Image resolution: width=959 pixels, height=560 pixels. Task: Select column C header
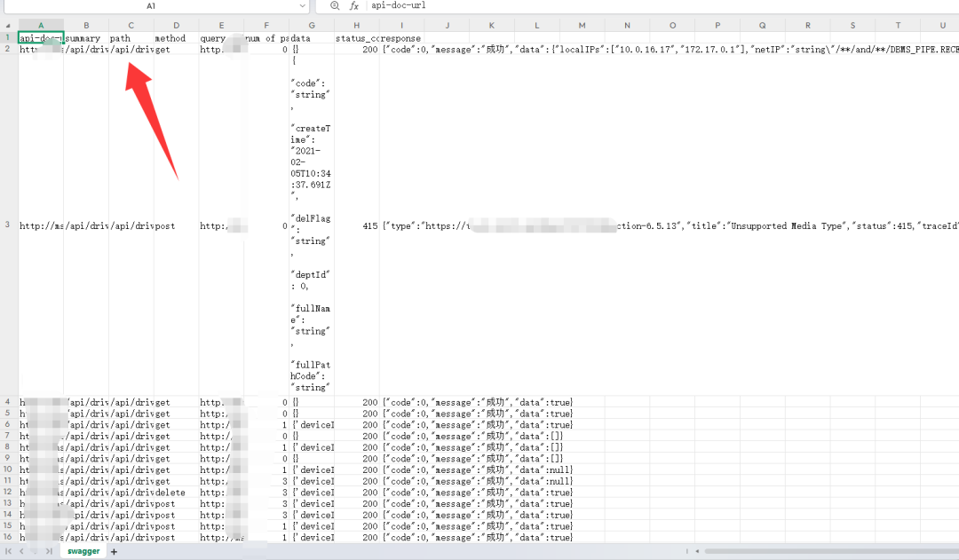pyautogui.click(x=131, y=26)
